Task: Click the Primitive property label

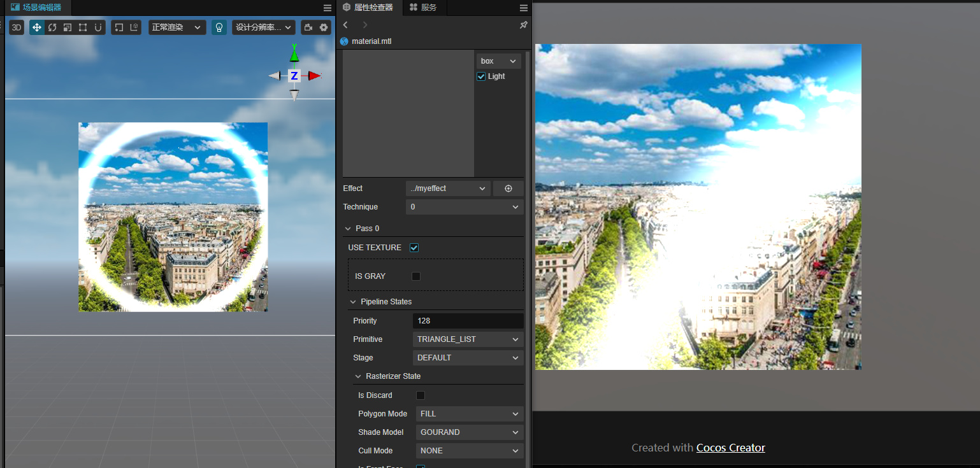Action: [368, 339]
